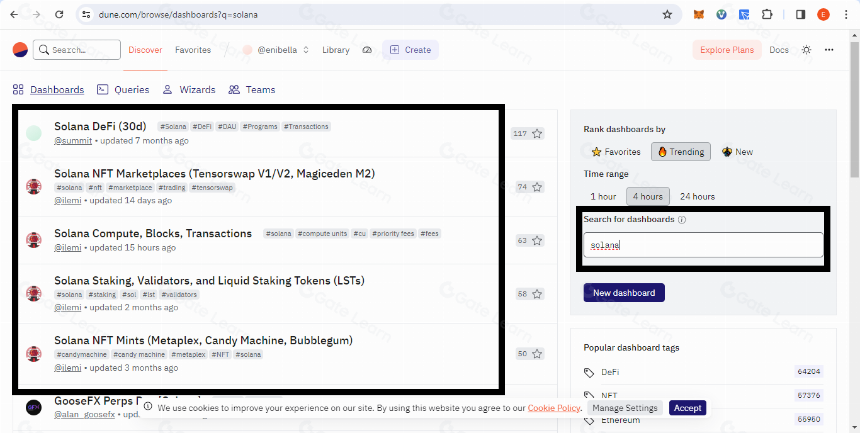The image size is (860, 433).
Task: Click the #priority fees tag
Action: tap(393, 234)
